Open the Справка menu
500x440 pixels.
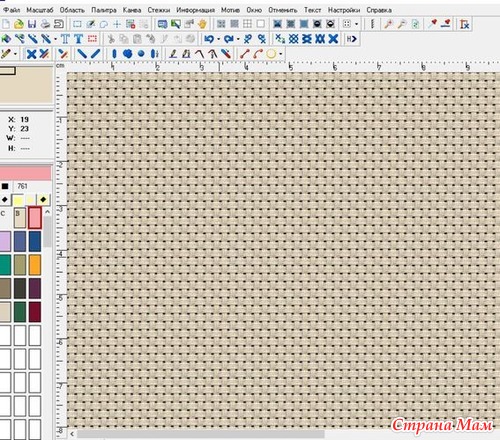click(379, 10)
